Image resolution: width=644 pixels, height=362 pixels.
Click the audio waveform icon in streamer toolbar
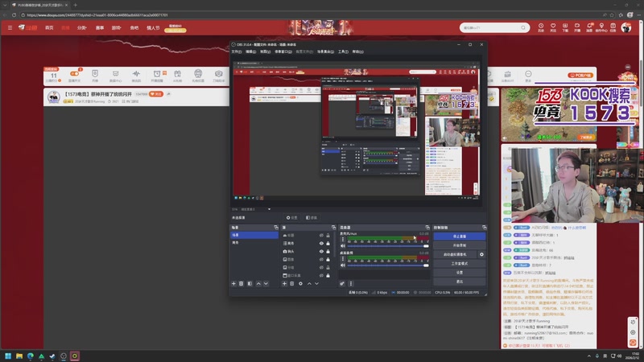(136, 75)
